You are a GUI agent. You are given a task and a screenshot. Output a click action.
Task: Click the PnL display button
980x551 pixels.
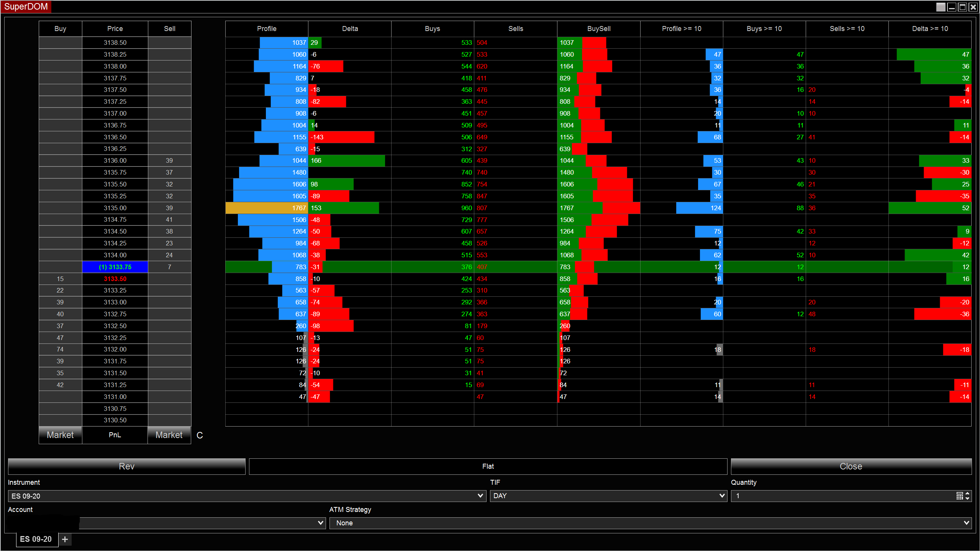coord(115,435)
